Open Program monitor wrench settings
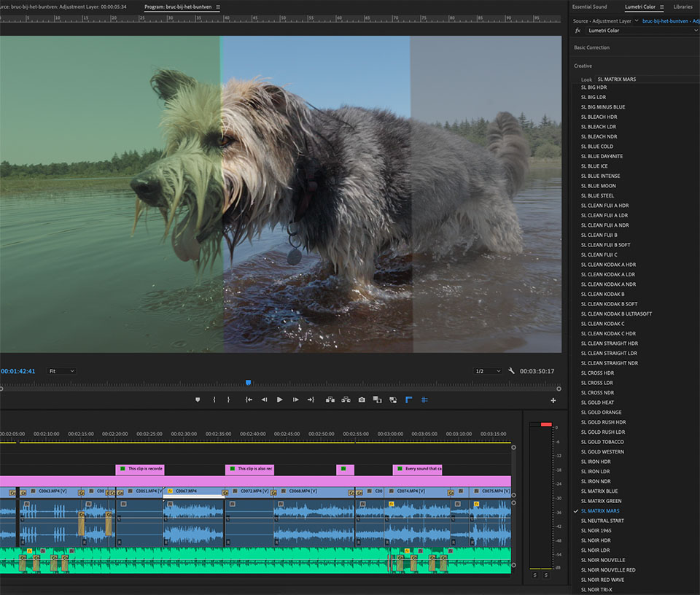This screenshot has width=700, height=595. click(511, 371)
